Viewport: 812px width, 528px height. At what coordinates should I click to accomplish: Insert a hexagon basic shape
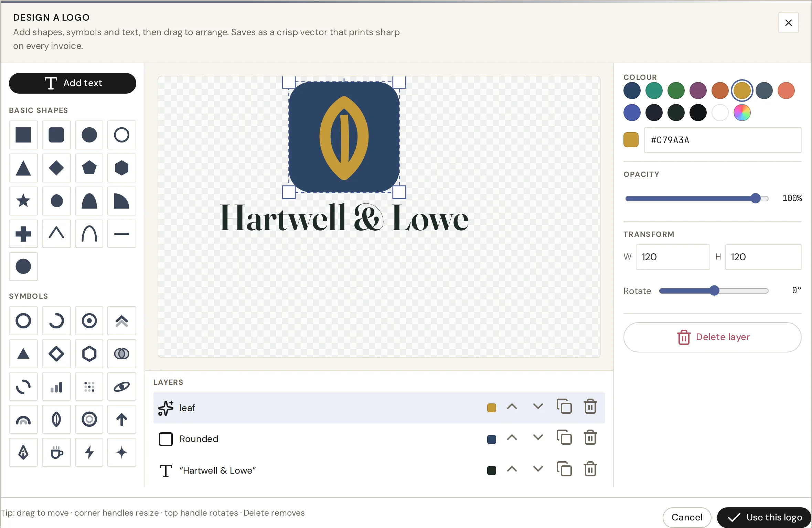coord(122,168)
